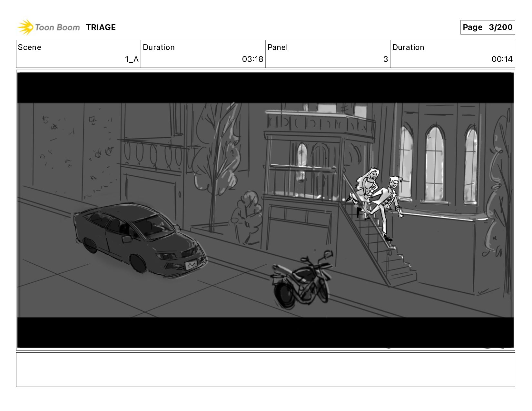532x411 pixels.
Task: Click the empty notes box below panel
Action: [265, 370]
